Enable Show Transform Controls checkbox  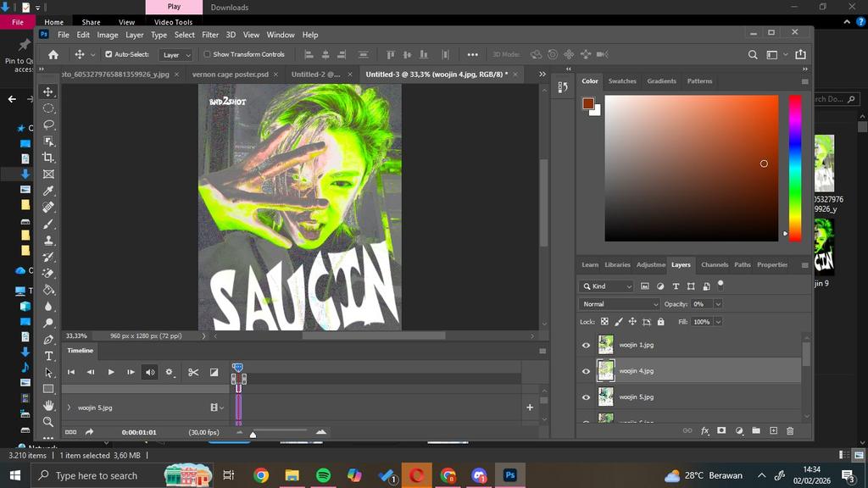coord(207,54)
